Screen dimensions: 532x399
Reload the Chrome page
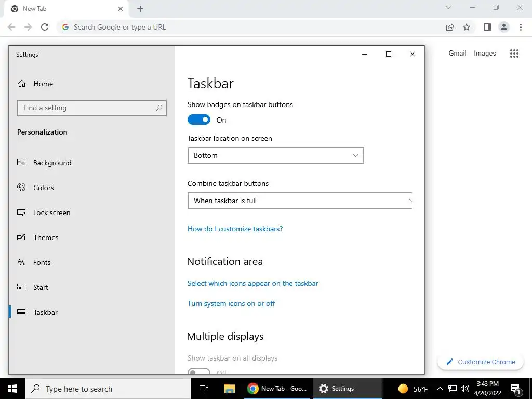45,27
